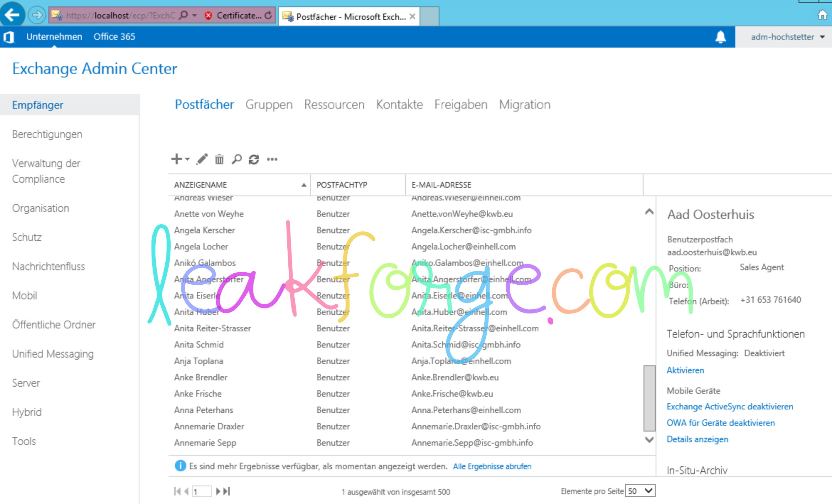Click scroll up arrow of mailbox list
832x504 pixels.
(x=649, y=212)
